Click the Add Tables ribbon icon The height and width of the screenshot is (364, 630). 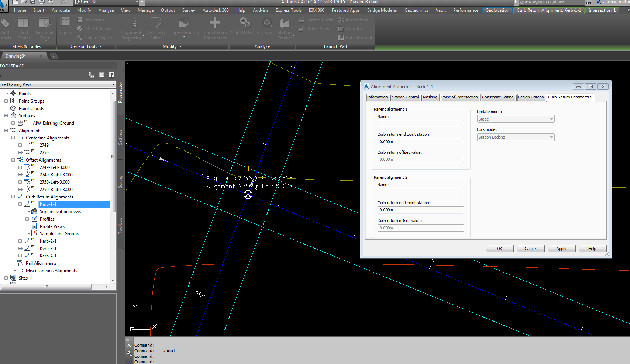[x=24, y=28]
